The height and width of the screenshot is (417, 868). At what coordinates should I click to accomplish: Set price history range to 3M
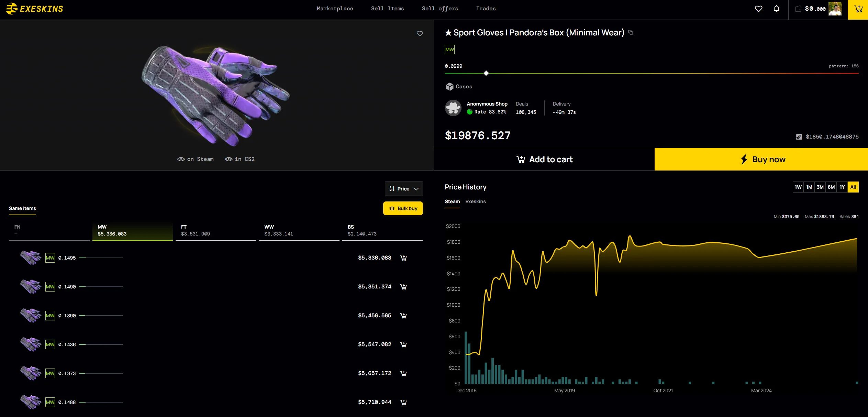(x=820, y=187)
